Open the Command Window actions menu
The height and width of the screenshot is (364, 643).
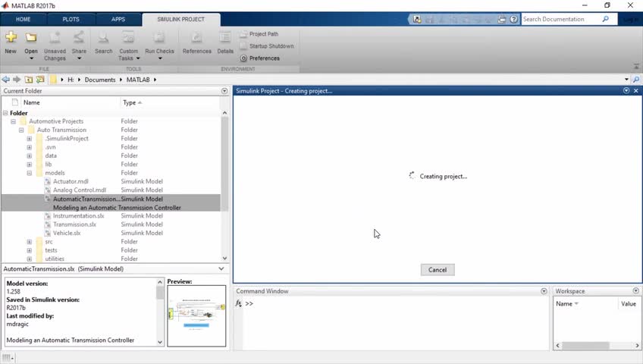(544, 291)
